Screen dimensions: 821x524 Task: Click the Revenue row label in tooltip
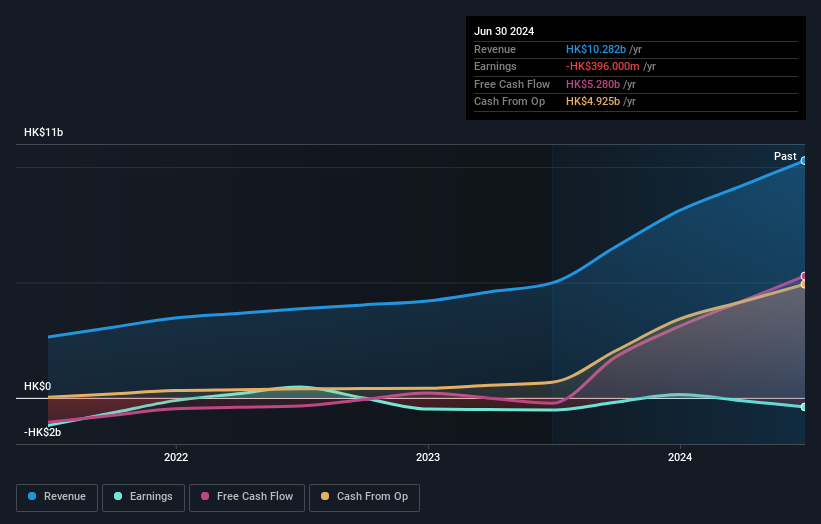pos(495,49)
